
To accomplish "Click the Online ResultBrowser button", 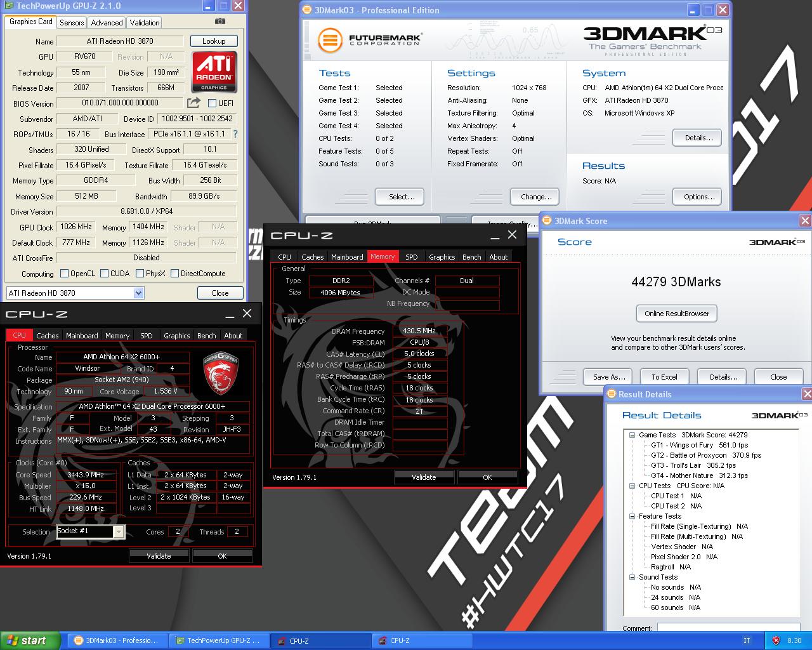I will [676, 314].
